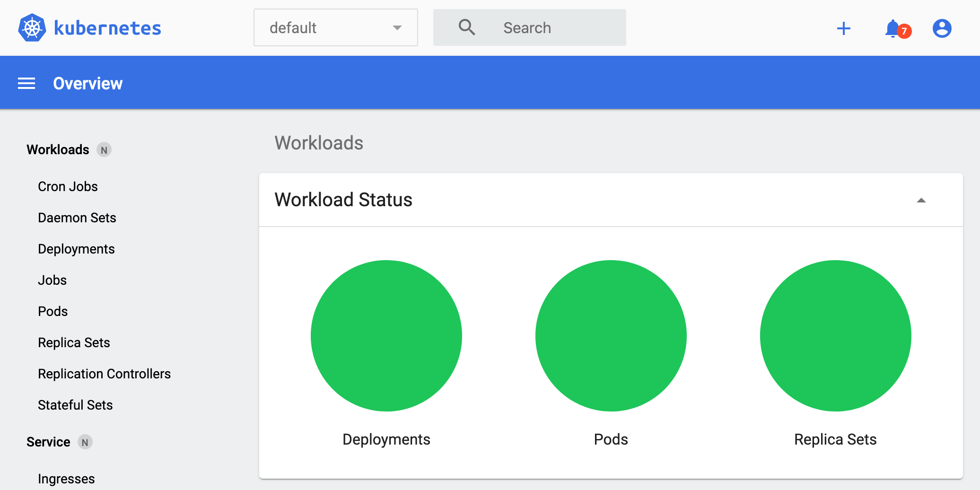Click the magnifier search icon
The width and height of the screenshot is (980, 490).
[466, 27]
